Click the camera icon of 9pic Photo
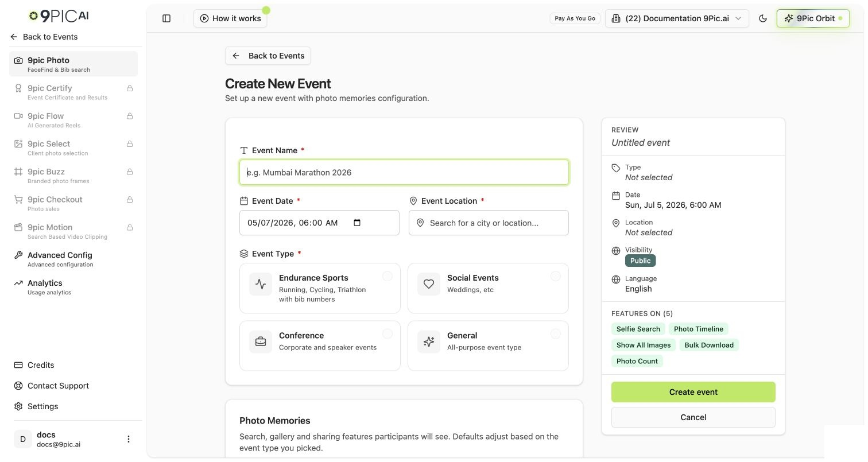This screenshot has height=462, width=868. [x=18, y=60]
